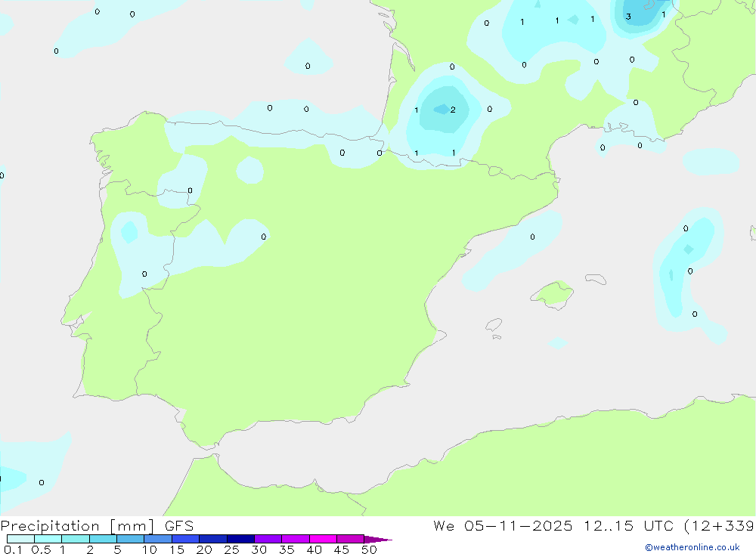756x554 pixels.
Task: Choose the legend swatch between 2 and 5
Action: pos(103,539)
